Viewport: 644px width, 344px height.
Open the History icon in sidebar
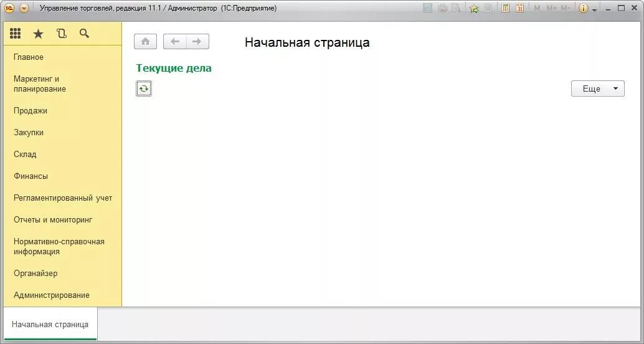point(61,34)
